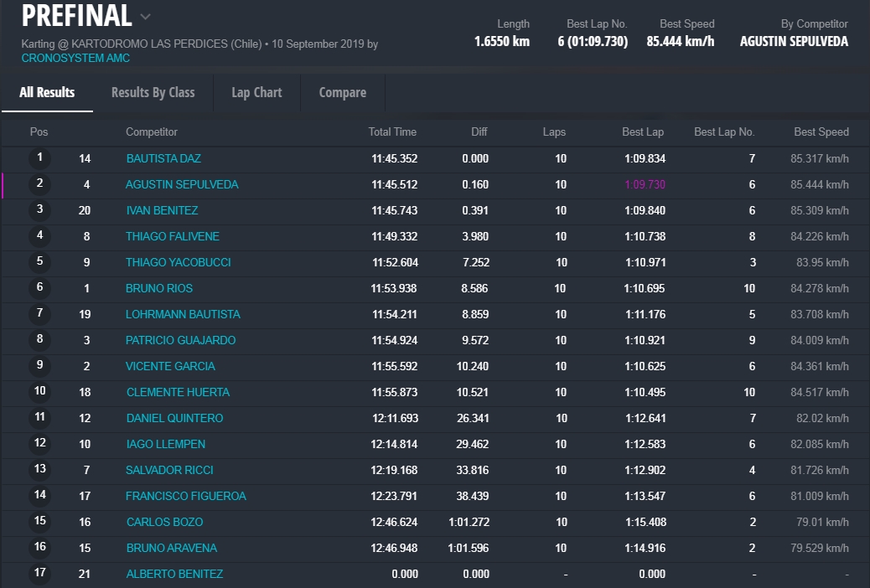Open ALBERTO BENITEZ competitor entry
This screenshot has height=588, width=870.
click(174, 574)
